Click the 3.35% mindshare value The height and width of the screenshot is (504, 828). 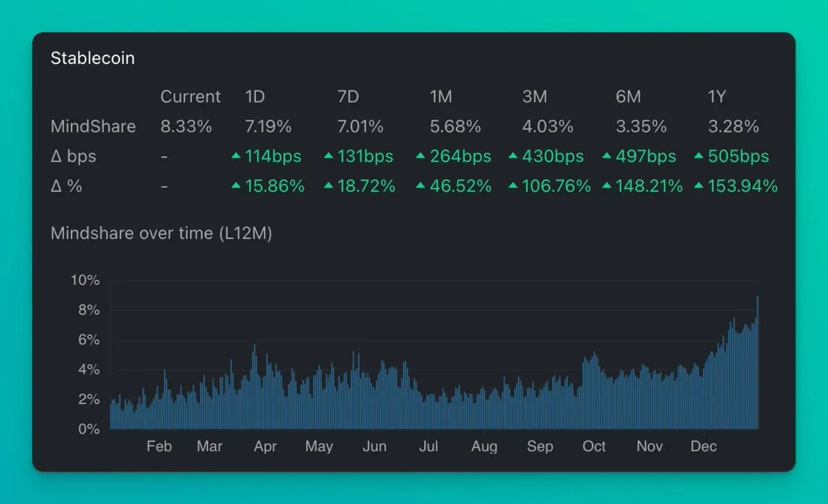click(641, 126)
